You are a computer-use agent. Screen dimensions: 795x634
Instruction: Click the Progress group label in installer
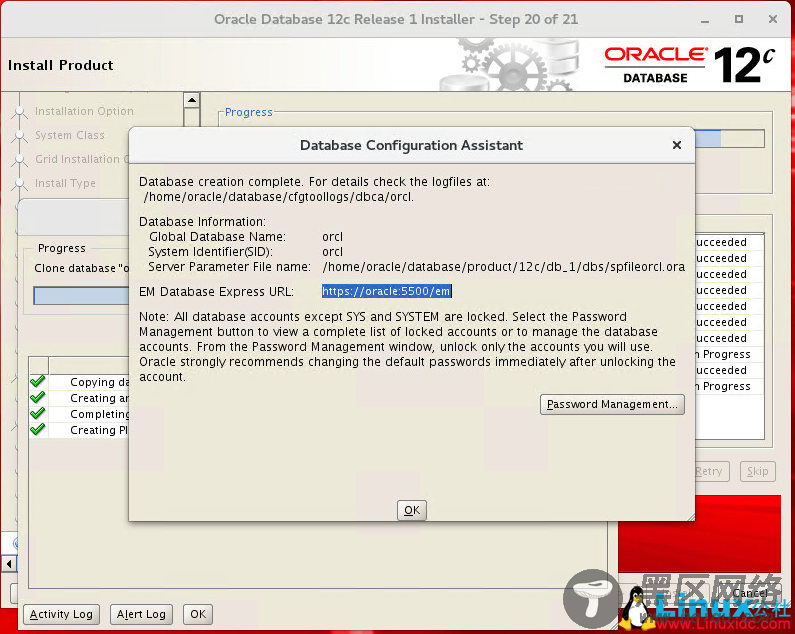click(248, 112)
